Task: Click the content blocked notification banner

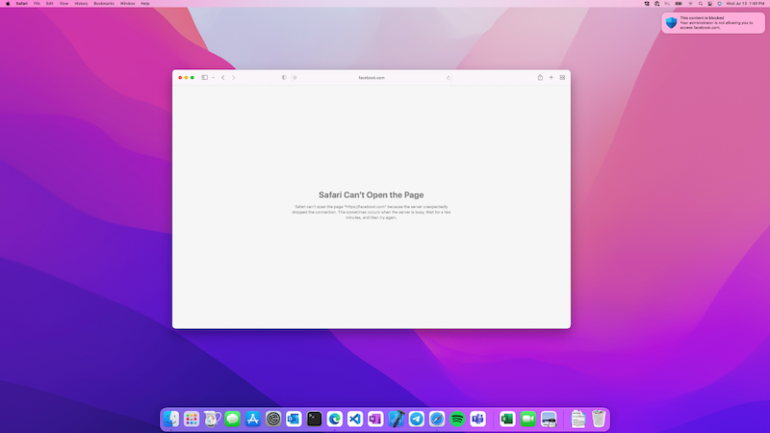Action: pos(713,22)
